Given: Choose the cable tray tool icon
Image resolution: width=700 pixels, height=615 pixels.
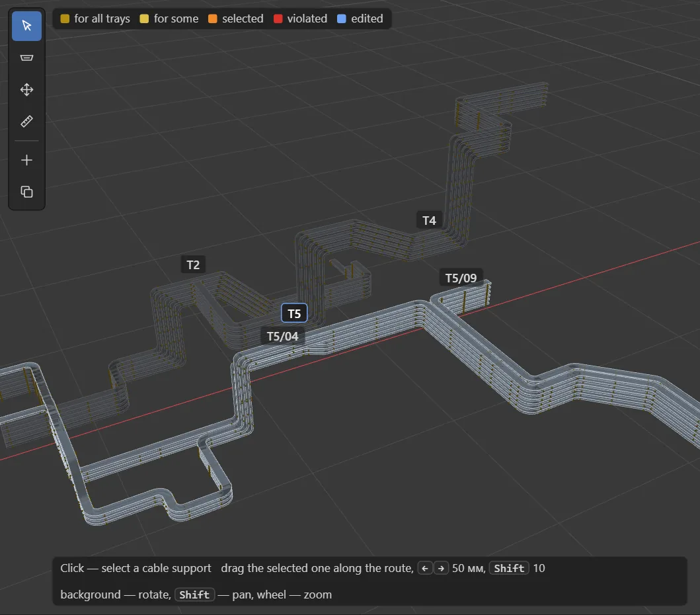Looking at the screenshot, I should pyautogui.click(x=27, y=58).
